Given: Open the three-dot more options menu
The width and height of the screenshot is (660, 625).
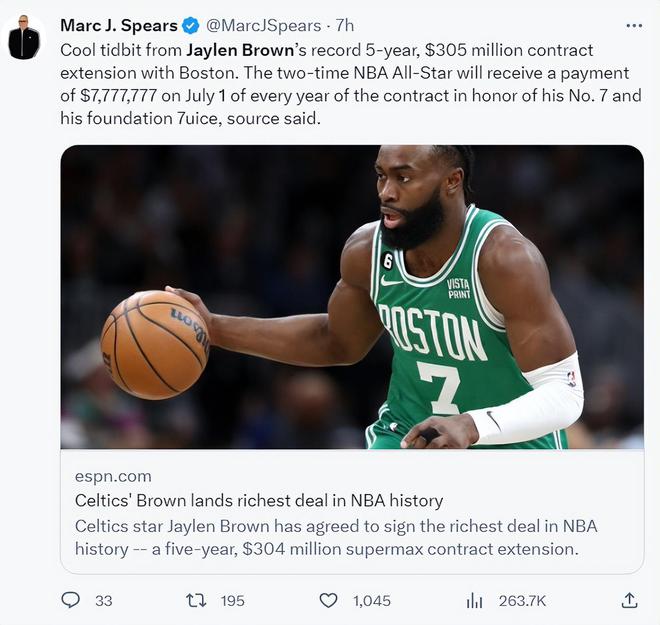Looking at the screenshot, I should [634, 26].
